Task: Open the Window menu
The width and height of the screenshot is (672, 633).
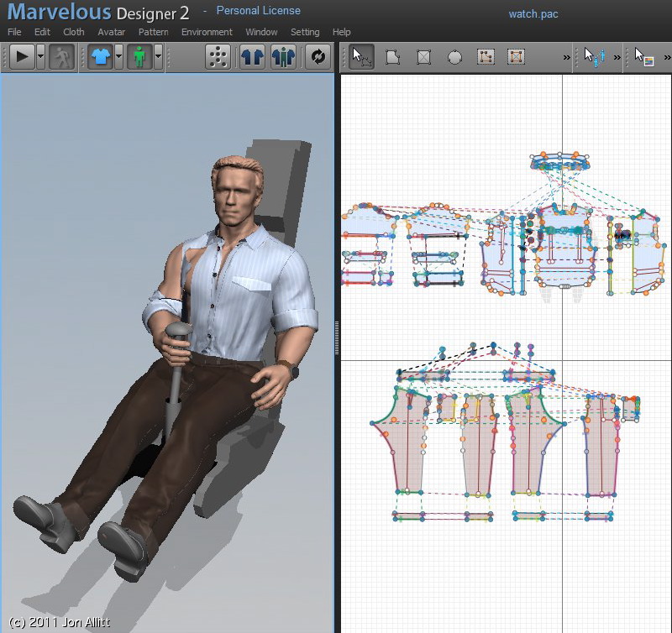Action: [261, 32]
